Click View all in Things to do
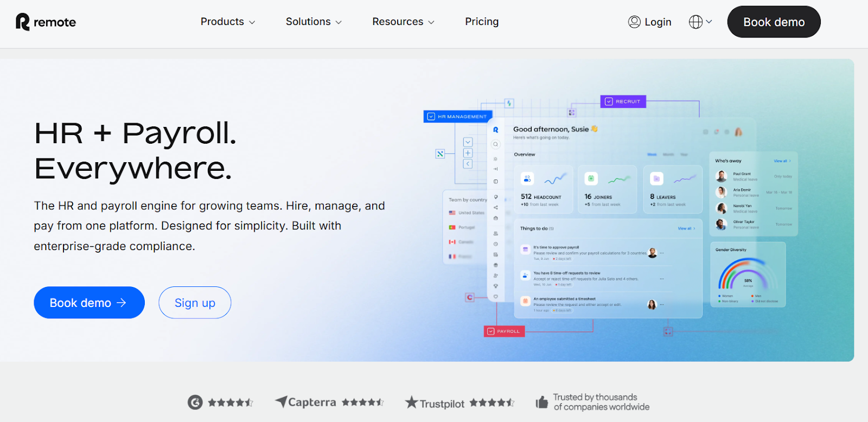The height and width of the screenshot is (422, 868). [686, 228]
